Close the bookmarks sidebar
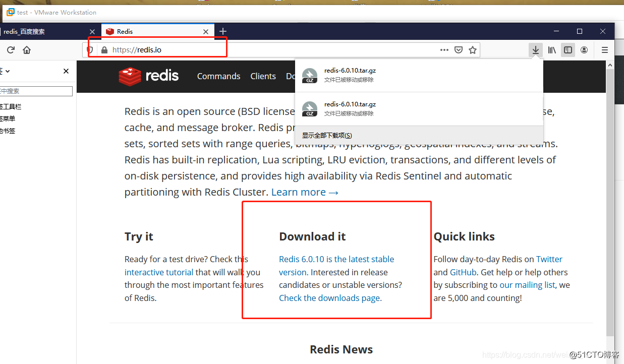Image resolution: width=624 pixels, height=364 pixels. (66, 71)
